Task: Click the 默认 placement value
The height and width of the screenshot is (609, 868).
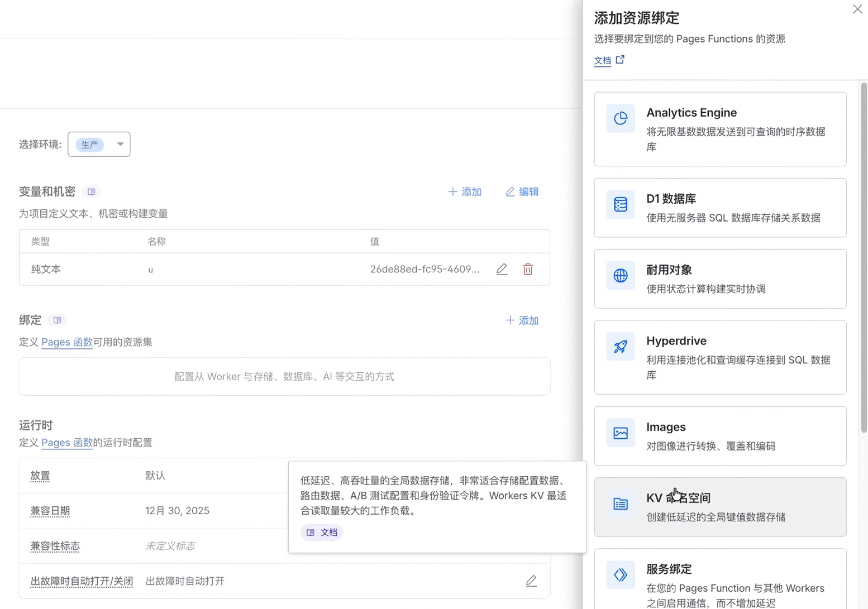Action: coord(155,476)
